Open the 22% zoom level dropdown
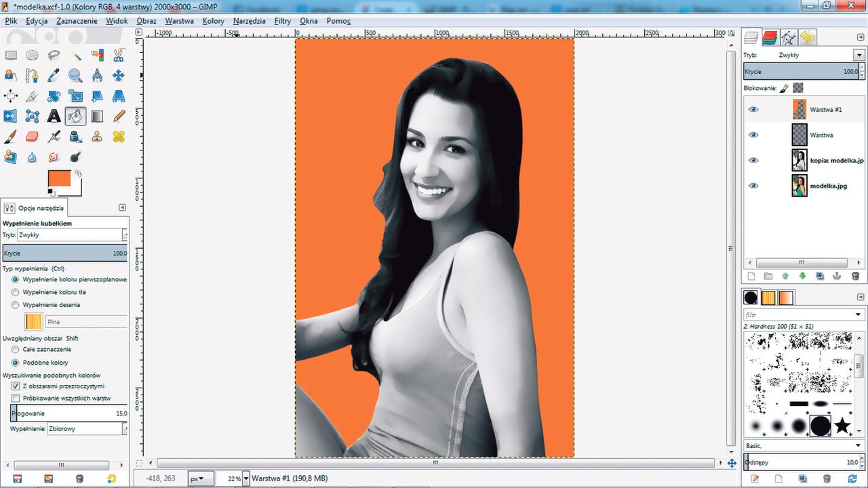Screen dimensions: 868x488 pyautogui.click(x=245, y=479)
